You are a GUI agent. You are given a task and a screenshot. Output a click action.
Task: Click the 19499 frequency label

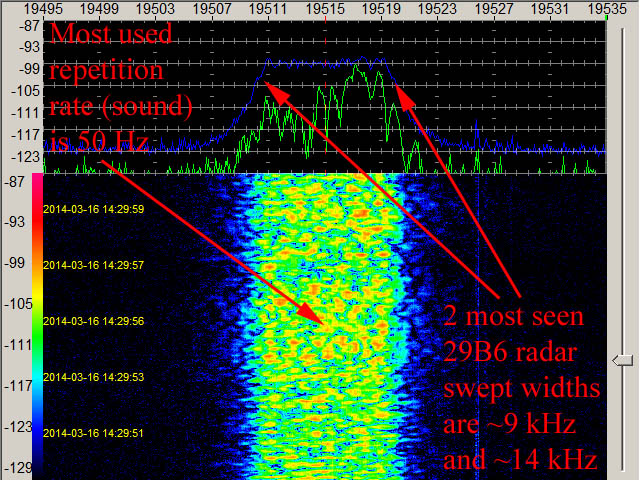[99, 9]
